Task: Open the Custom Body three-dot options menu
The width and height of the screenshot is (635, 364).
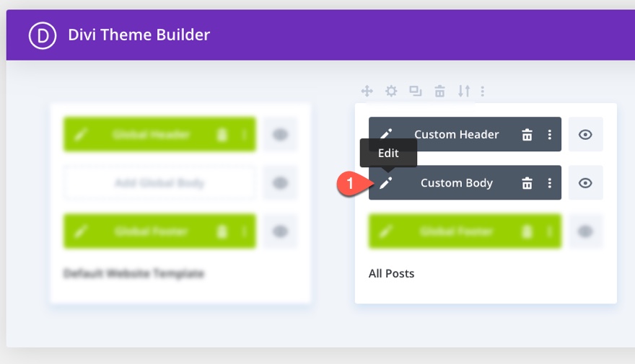Action: click(x=550, y=183)
